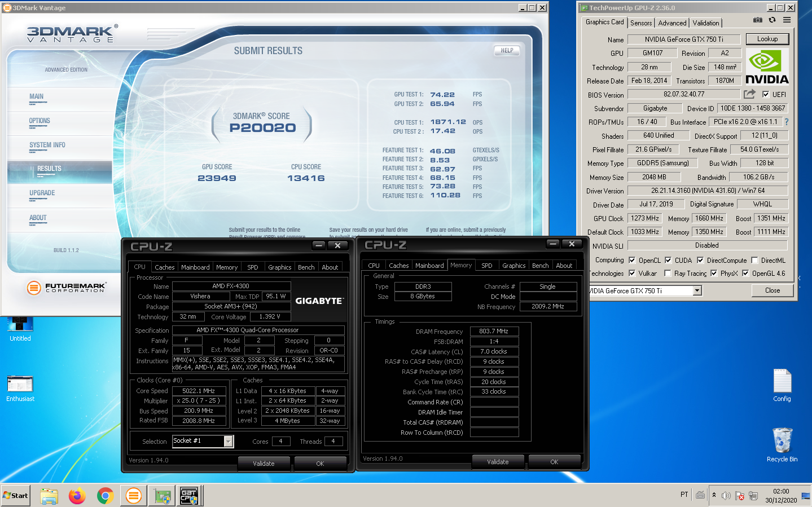Toggle the PhysX checkbox
The width and height of the screenshot is (812, 507).
(x=714, y=273)
